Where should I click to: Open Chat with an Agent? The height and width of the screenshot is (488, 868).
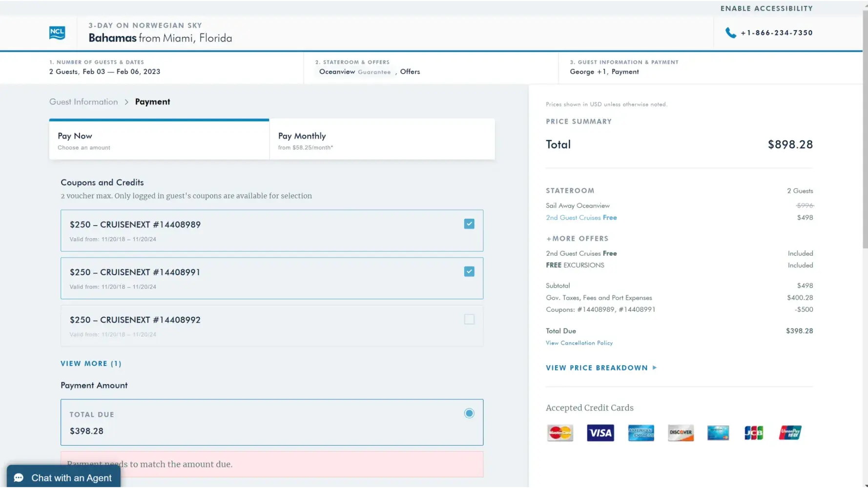63,478
